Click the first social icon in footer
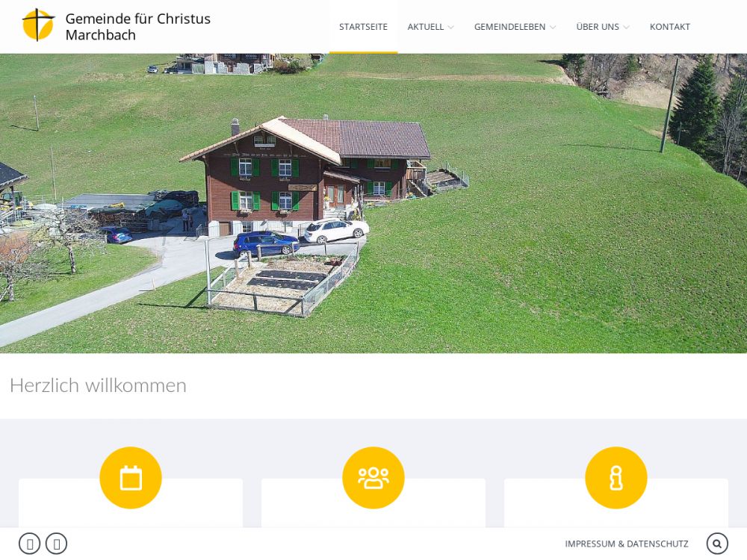 coord(30,544)
